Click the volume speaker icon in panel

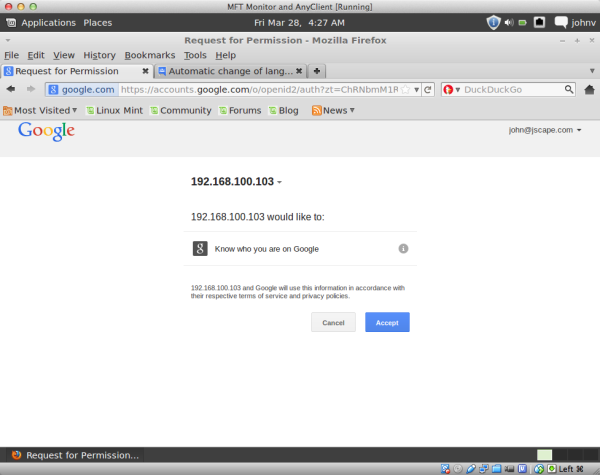point(509,23)
